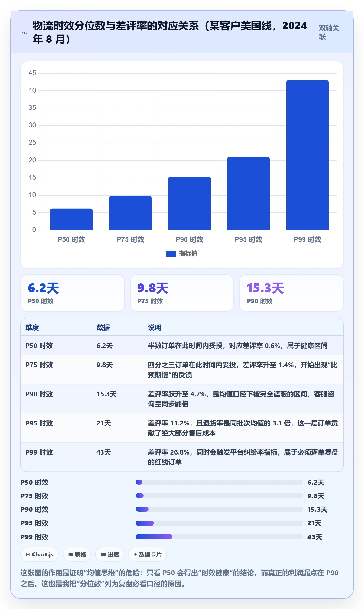Click the 45 y-axis tick label
Image resolution: width=364 pixels, height=609 pixels.
click(32, 73)
